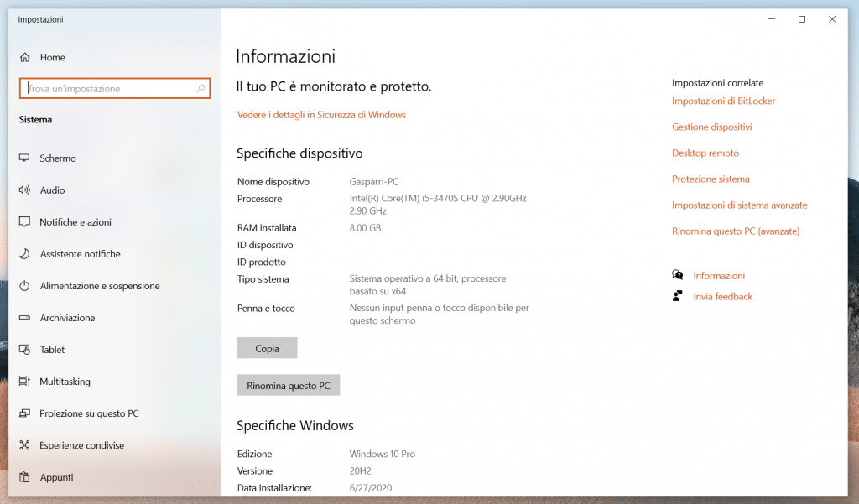This screenshot has width=859, height=504.
Task: Open Schermo display settings icon
Action: pos(24,158)
